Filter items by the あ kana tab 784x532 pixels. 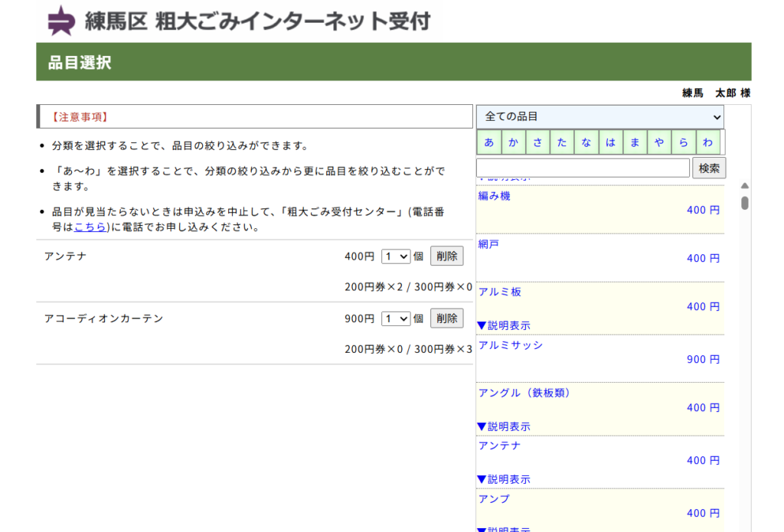(x=488, y=142)
